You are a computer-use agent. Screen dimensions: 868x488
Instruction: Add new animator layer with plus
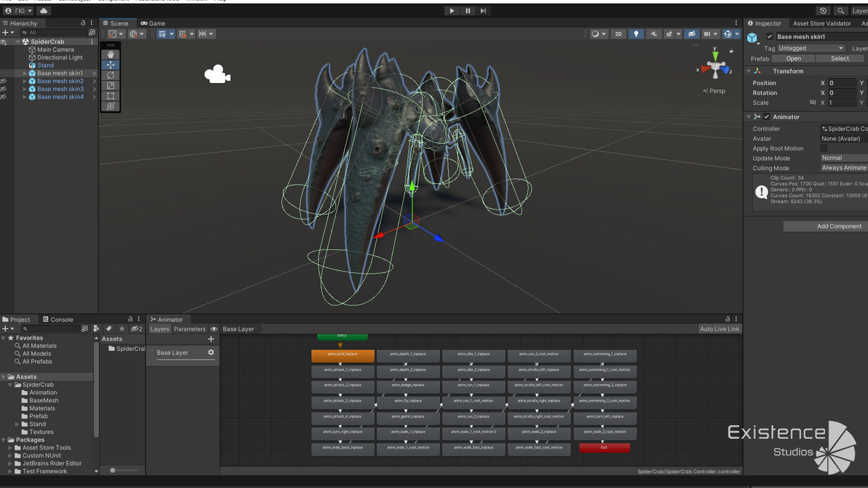(211, 339)
